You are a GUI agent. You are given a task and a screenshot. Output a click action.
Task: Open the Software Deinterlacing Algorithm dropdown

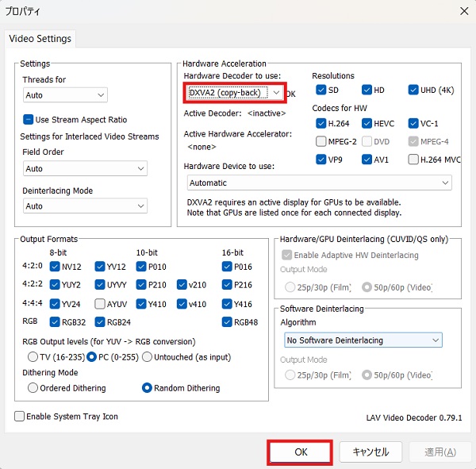click(361, 340)
